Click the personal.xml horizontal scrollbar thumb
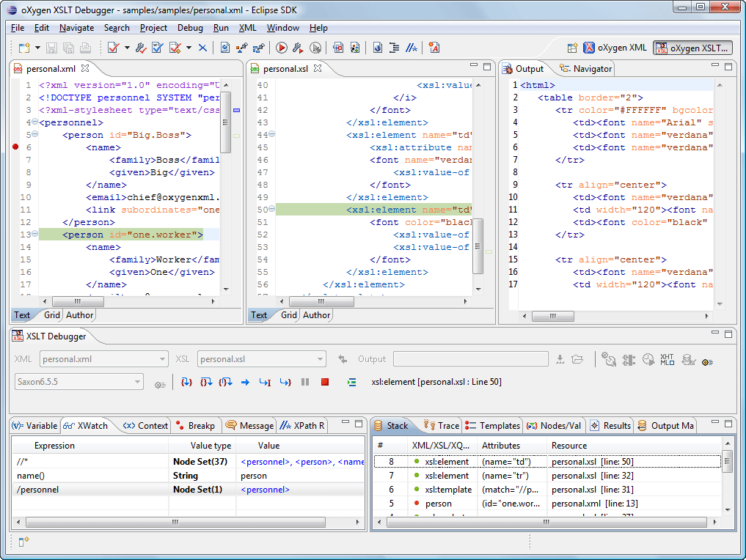The image size is (746, 560). 78,301
